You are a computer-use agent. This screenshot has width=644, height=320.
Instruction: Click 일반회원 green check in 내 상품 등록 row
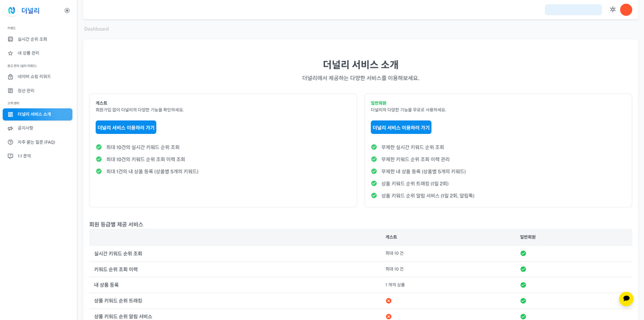coord(523,285)
